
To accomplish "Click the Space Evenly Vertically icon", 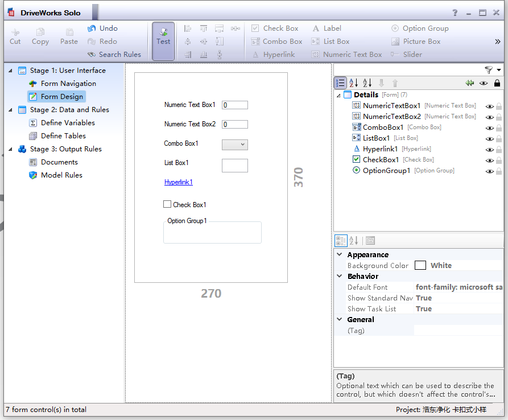I will 220,55.
